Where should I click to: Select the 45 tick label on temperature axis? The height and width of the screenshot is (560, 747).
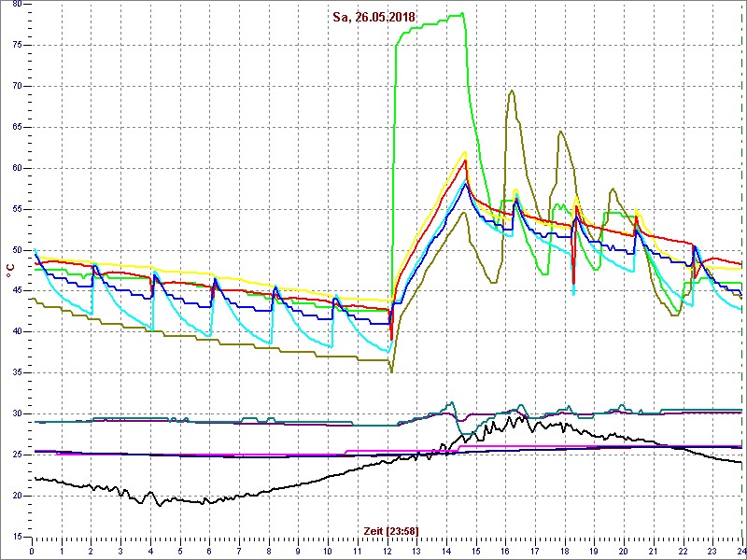pos(17,291)
